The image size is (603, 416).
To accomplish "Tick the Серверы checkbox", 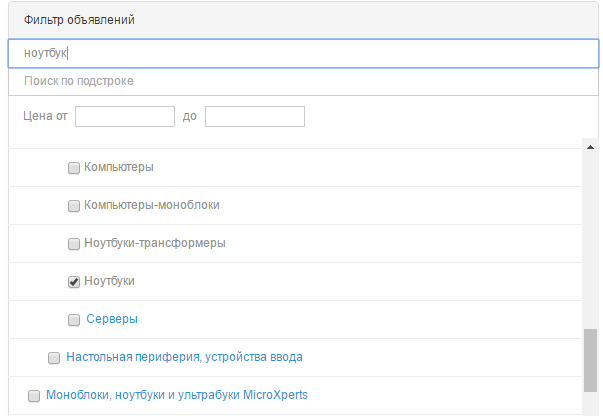I will click(74, 320).
